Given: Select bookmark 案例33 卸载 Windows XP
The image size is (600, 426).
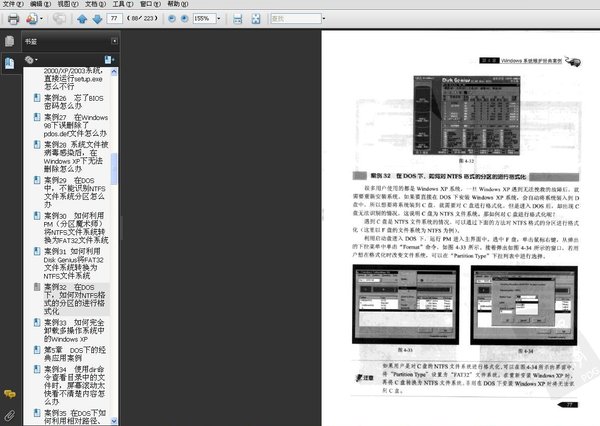Looking at the screenshot, I should click(74, 331).
